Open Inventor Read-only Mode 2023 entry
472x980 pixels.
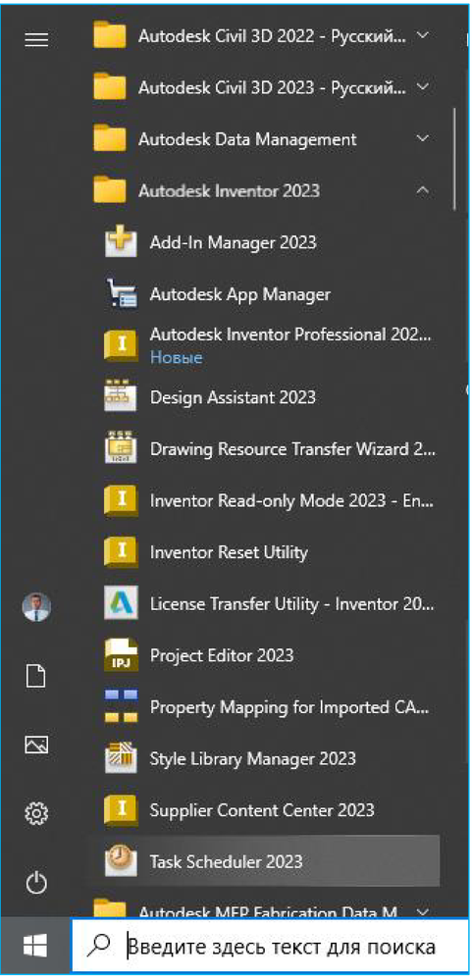point(263,500)
